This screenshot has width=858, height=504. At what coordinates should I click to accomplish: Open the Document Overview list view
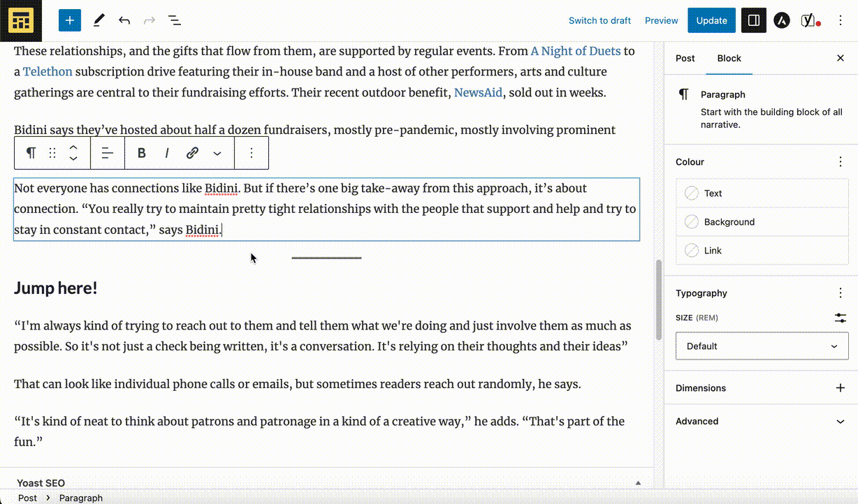click(x=175, y=20)
